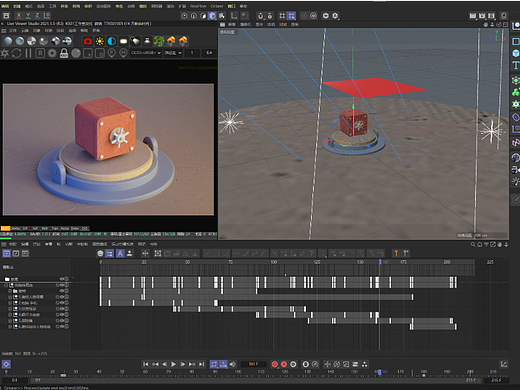Click the grey clay sphere icon
520x390 pixels.
76,53
